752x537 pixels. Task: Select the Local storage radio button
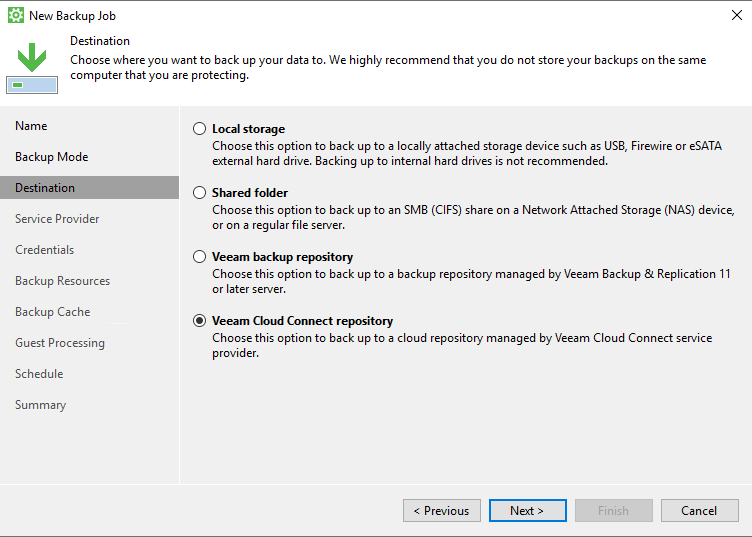pyautogui.click(x=200, y=128)
